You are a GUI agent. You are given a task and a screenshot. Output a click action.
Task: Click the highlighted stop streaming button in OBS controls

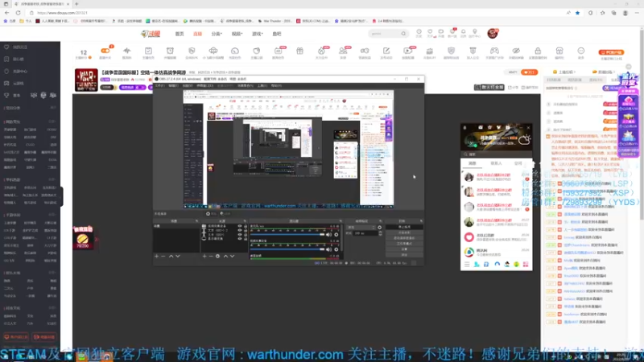pyautogui.click(x=404, y=227)
